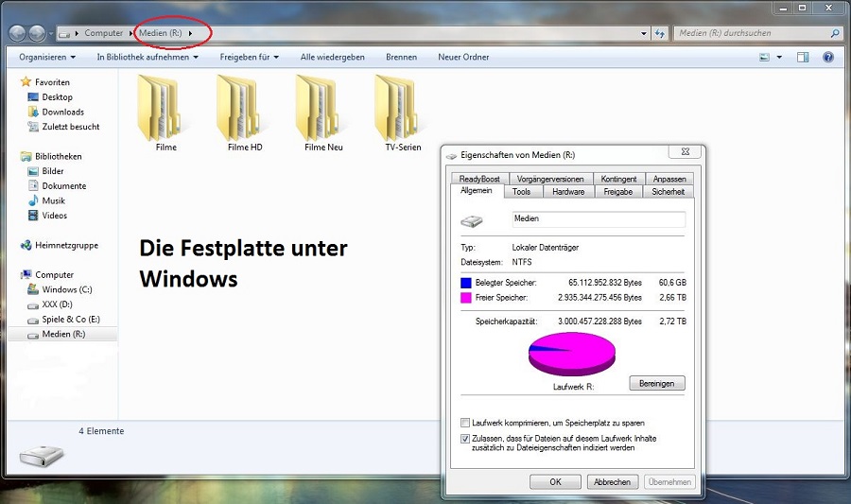The width and height of the screenshot is (851, 504).
Task: Click the Heimnetzgruppe icon
Action: pos(26,245)
